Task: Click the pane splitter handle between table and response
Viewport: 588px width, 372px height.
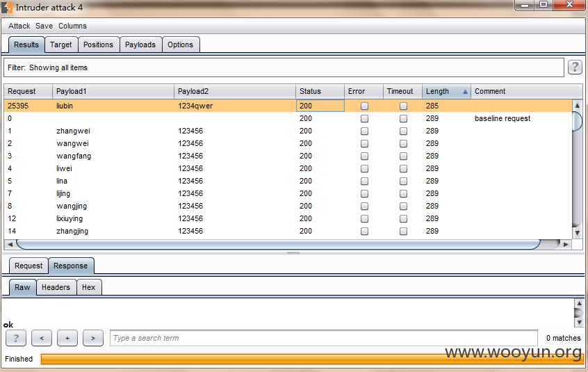Action: click(293, 253)
